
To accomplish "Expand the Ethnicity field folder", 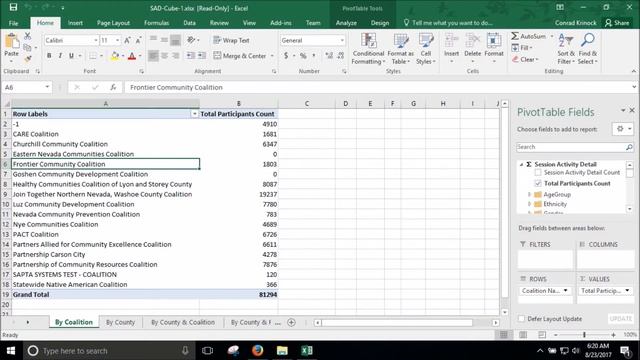I will pos(529,204).
